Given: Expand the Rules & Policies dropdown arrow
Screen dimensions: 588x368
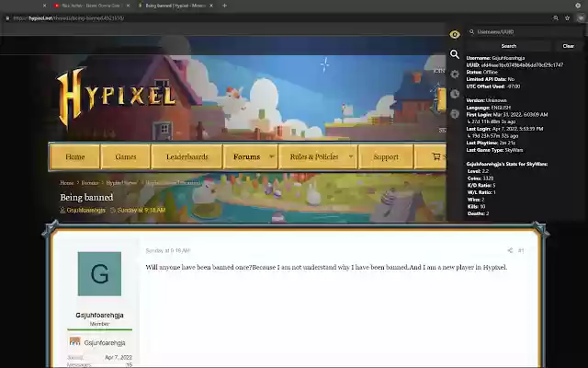Looking at the screenshot, I should pos(351,156).
